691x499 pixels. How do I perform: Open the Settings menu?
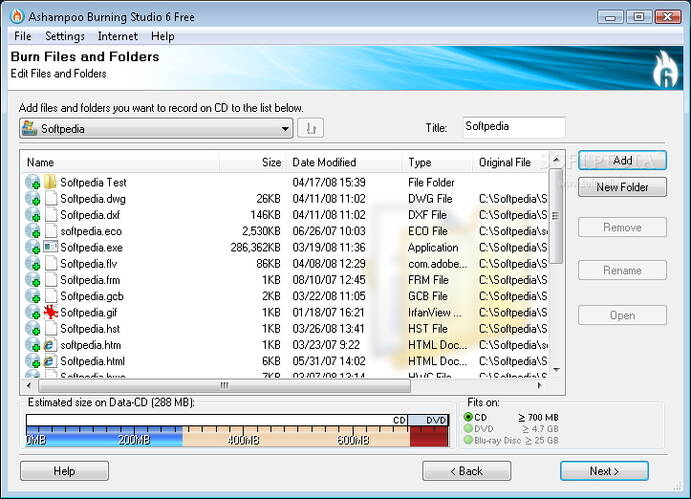pyautogui.click(x=65, y=36)
